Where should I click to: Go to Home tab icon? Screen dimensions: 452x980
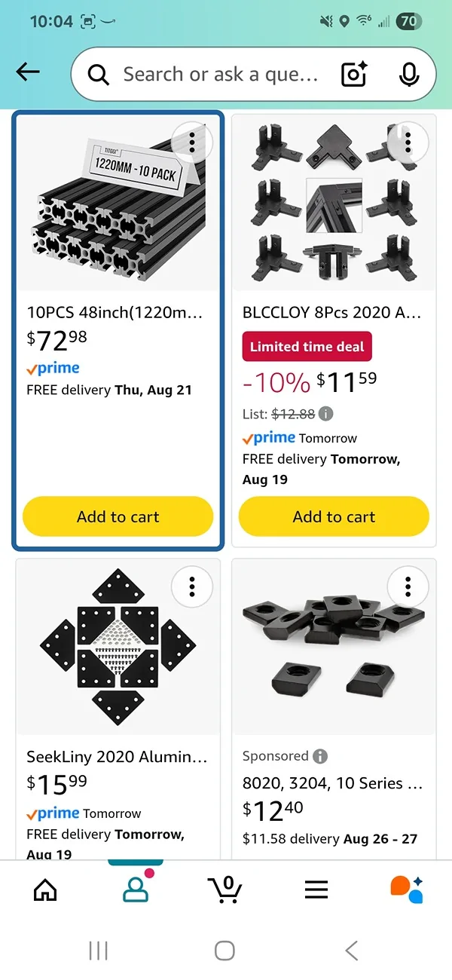[45, 890]
